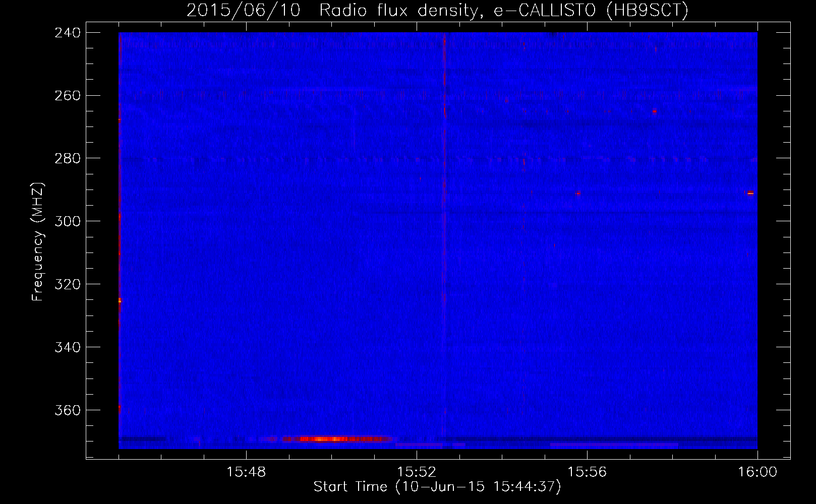The image size is (816, 504).
Task: Click the 340 frequency axis label
Action: [x=68, y=348]
